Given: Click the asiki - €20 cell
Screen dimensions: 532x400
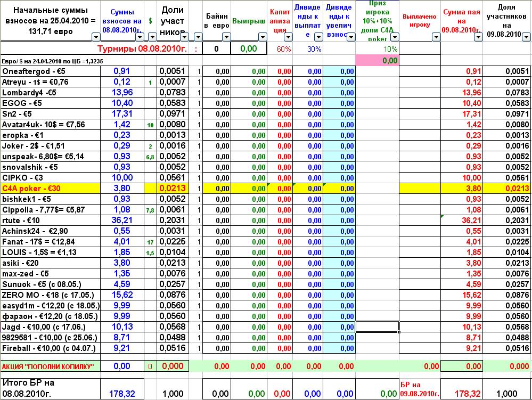Looking at the screenshot, I should point(51,263).
